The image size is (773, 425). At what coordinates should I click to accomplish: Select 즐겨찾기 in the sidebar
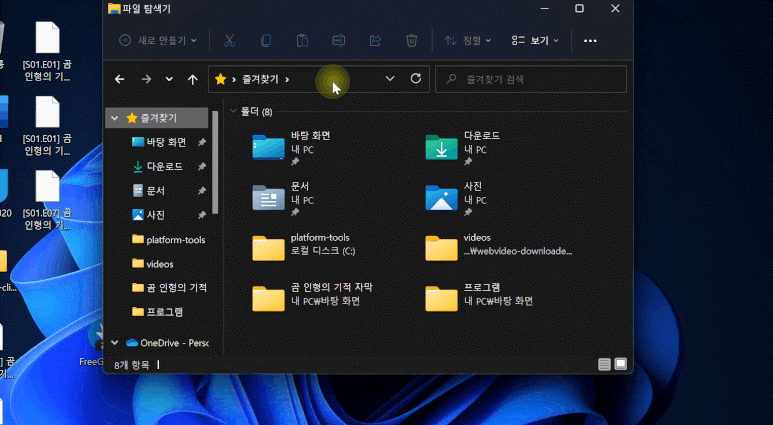tap(158, 118)
